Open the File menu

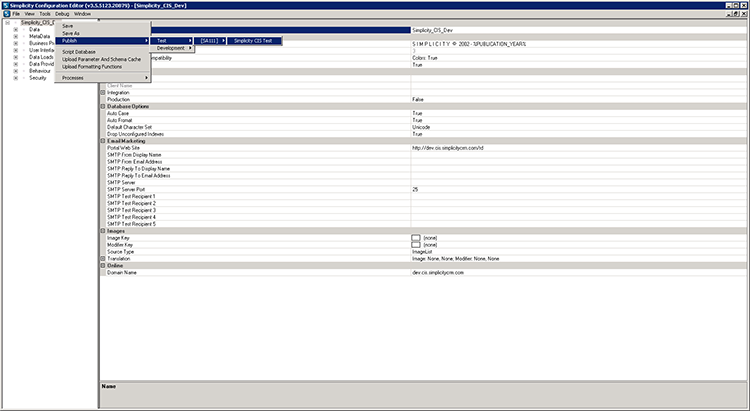(x=16, y=14)
